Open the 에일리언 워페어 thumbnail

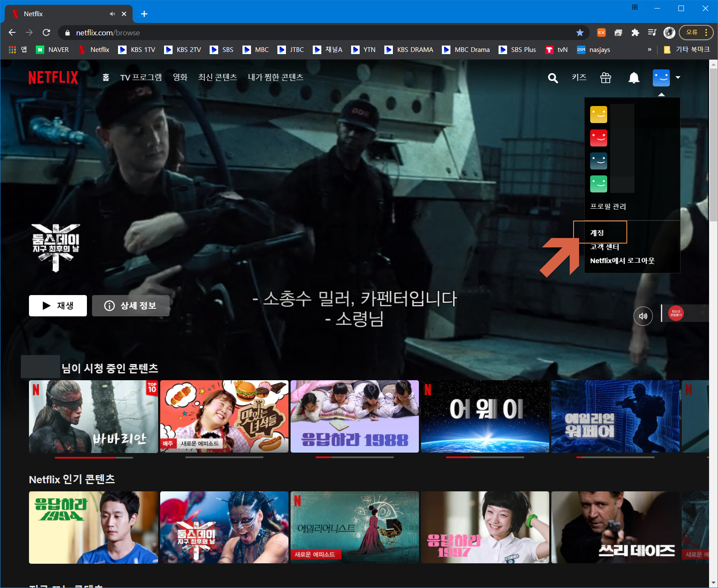click(615, 416)
